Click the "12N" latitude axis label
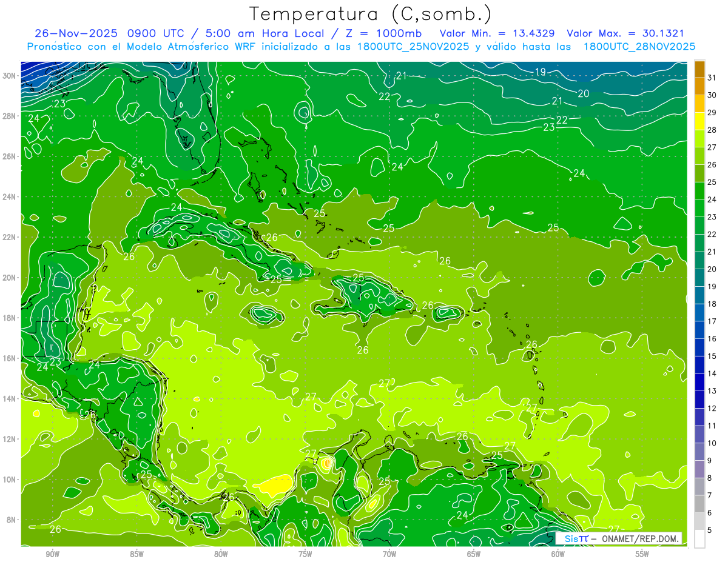Image resolution: width=728 pixels, height=562 pixels. click(9, 439)
